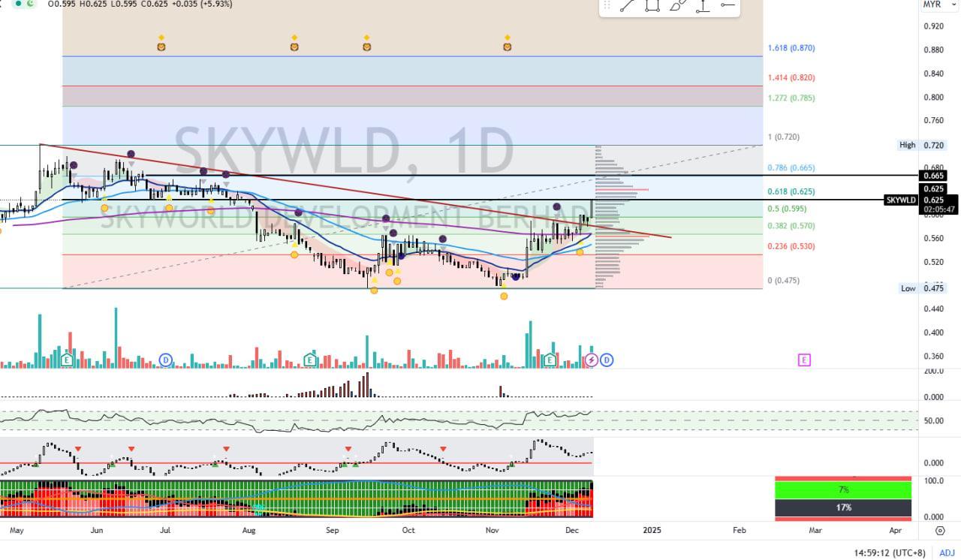Screen dimensions: 961x560
Task: Click the earnings E marker near late August
Action: [309, 360]
